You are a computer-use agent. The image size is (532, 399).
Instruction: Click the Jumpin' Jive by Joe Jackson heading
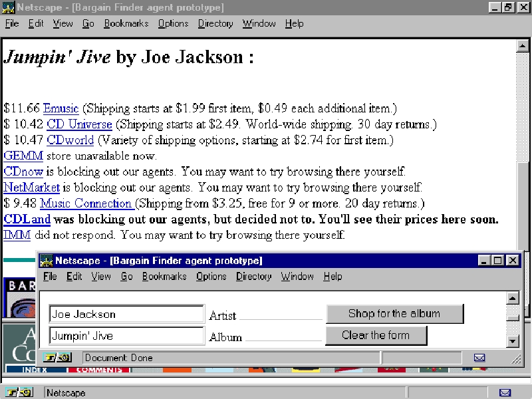(128, 57)
